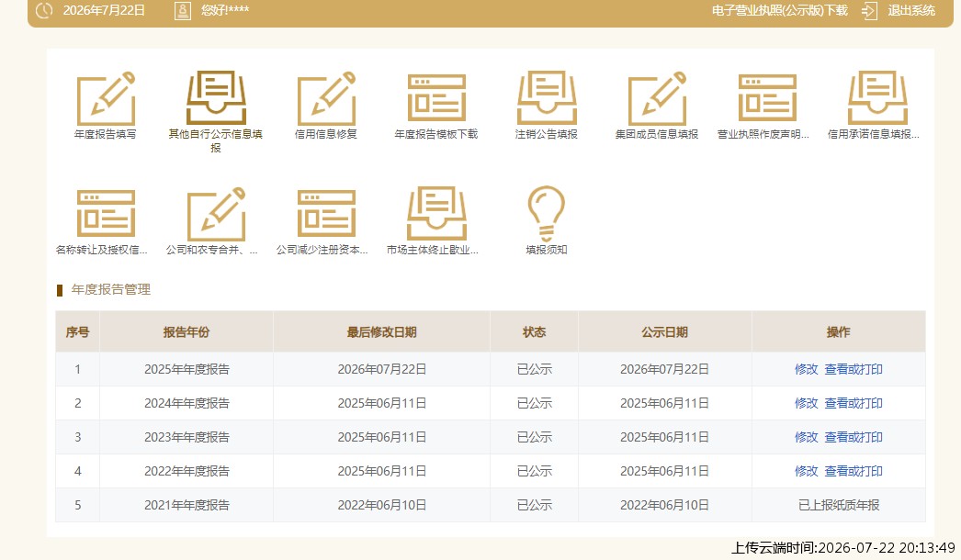Open the 公司减少注册资本 icon
Screen dimensions: 961x560
[x=326, y=213]
